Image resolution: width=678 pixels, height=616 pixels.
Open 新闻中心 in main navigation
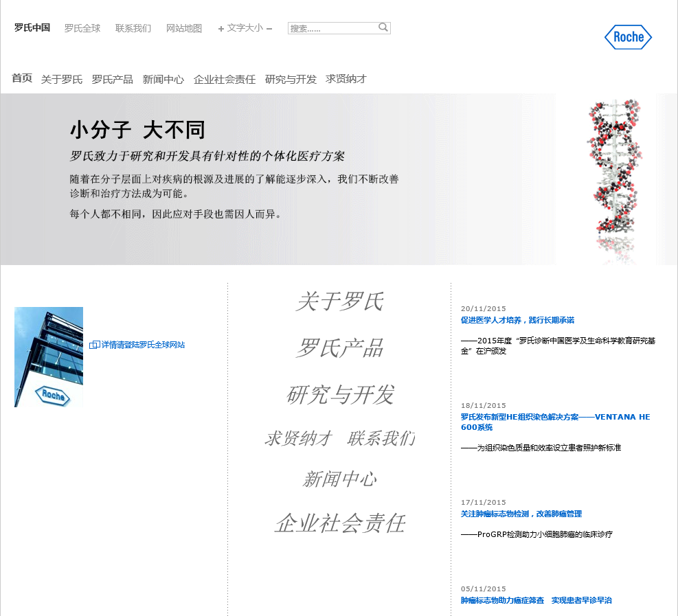[x=163, y=79]
